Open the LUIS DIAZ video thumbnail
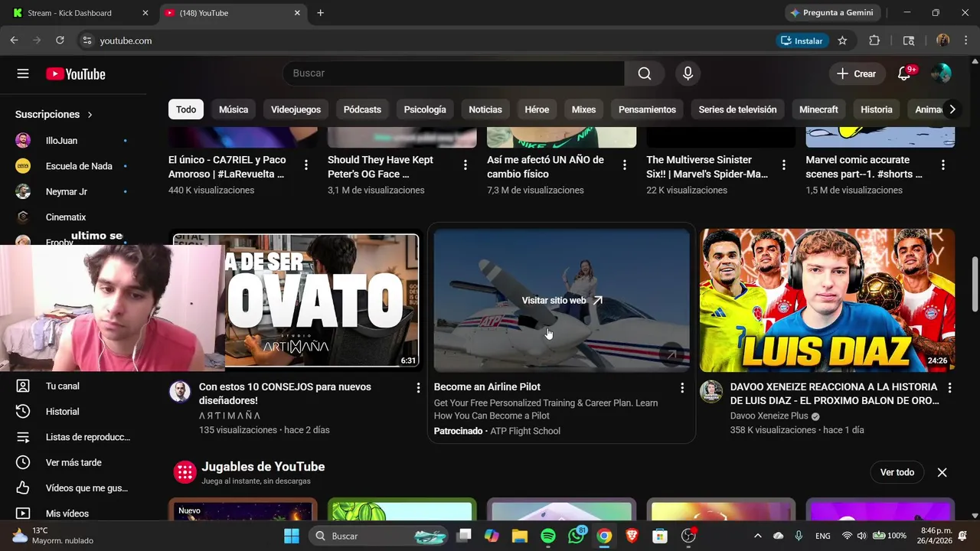The width and height of the screenshot is (980, 551). coord(827,300)
